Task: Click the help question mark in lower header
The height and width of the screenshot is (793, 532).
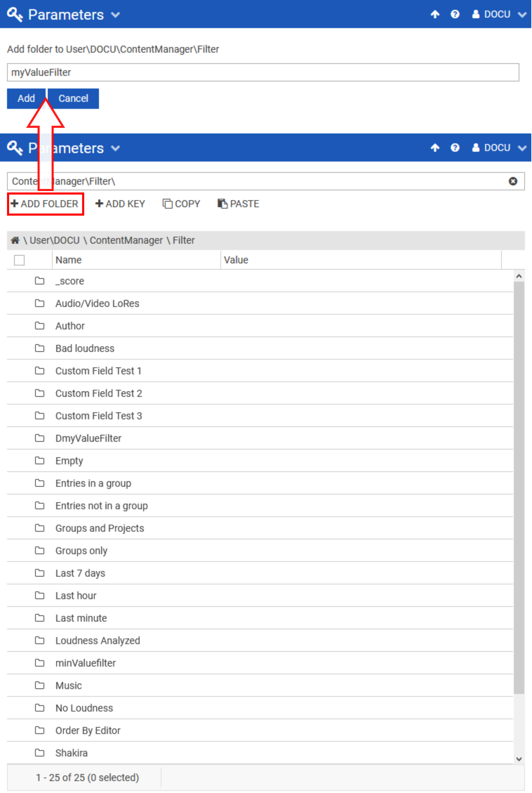Action: tap(455, 148)
